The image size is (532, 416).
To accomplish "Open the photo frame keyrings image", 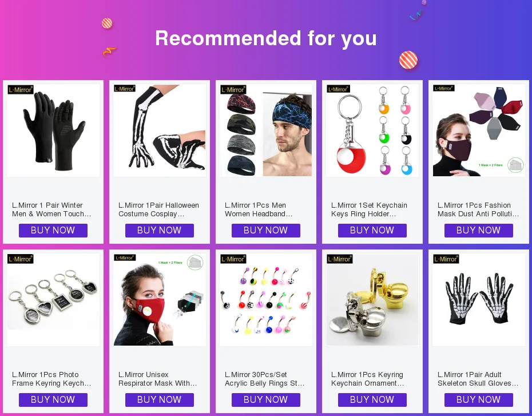I will (x=53, y=300).
